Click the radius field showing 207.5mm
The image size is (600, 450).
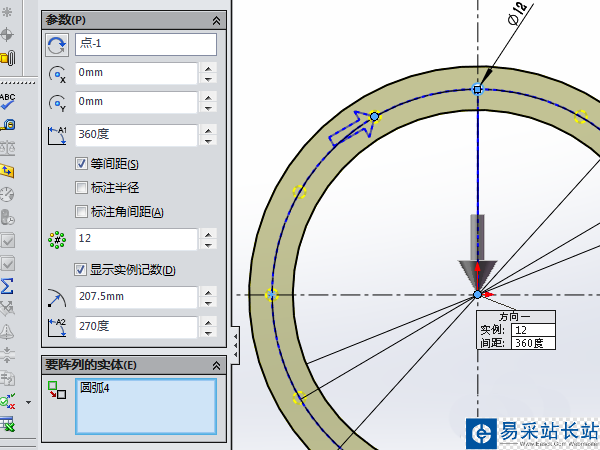136,297
